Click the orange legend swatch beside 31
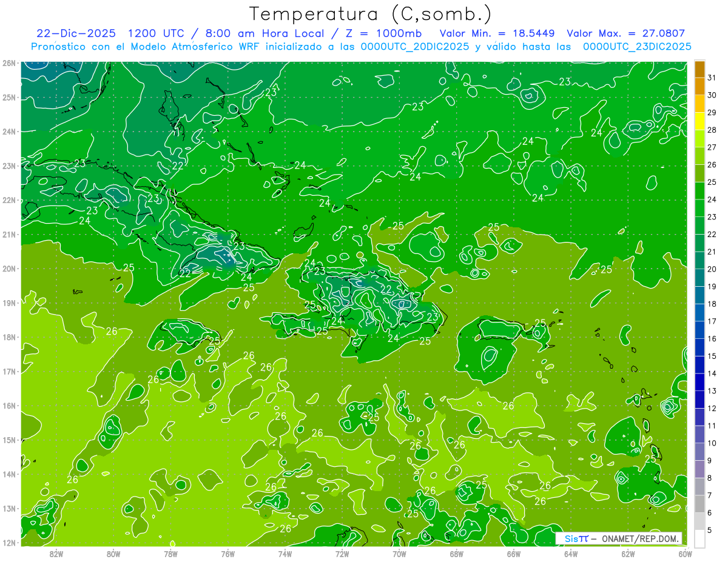The width and height of the screenshot is (728, 562). [699, 69]
